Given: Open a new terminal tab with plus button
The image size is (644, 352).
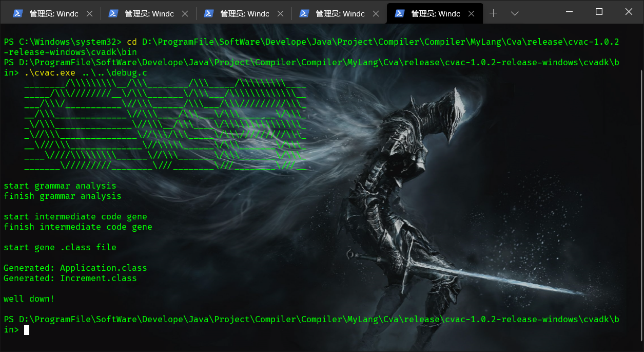Looking at the screenshot, I should pos(493,14).
